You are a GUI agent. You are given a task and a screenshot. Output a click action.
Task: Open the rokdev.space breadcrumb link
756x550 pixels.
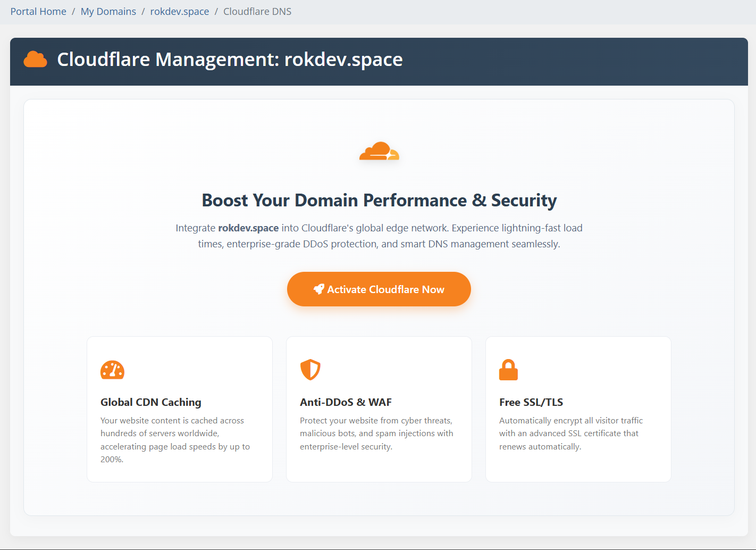(x=180, y=11)
